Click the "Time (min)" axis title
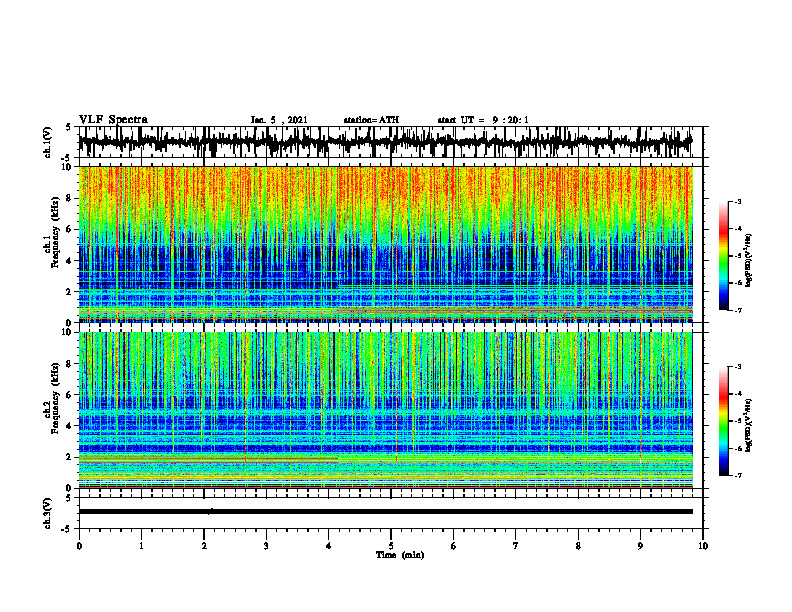Screen dimensions: 792x612 point(400,555)
